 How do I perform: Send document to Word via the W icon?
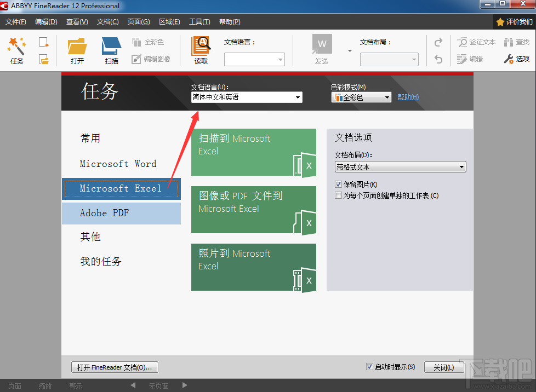(x=322, y=44)
